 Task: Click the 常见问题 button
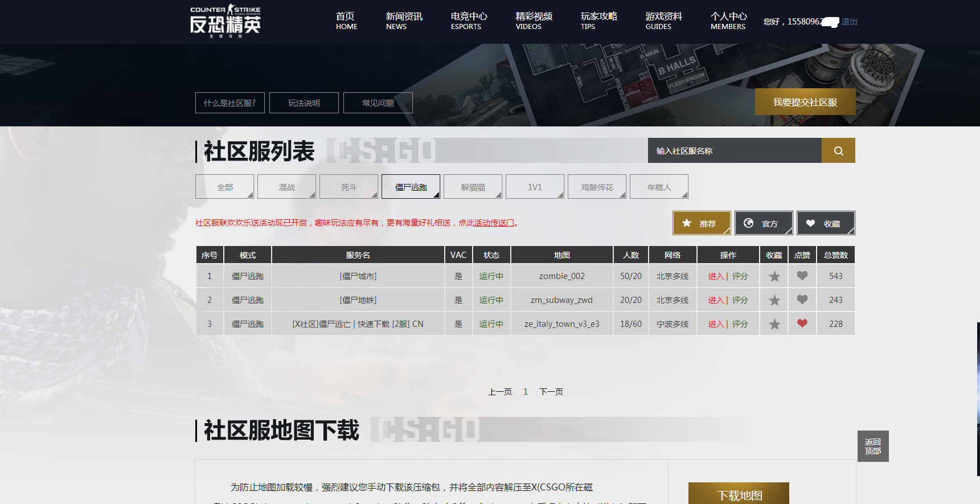tap(378, 103)
